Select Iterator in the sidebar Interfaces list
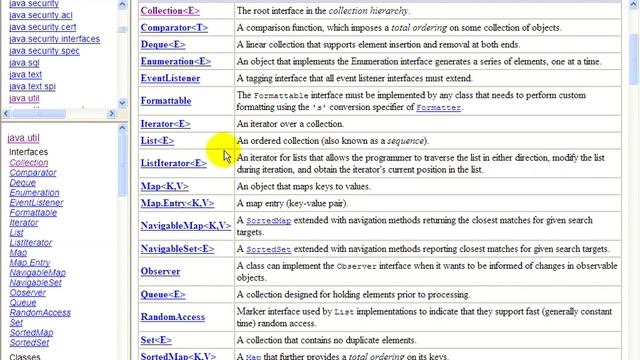 [x=24, y=222]
